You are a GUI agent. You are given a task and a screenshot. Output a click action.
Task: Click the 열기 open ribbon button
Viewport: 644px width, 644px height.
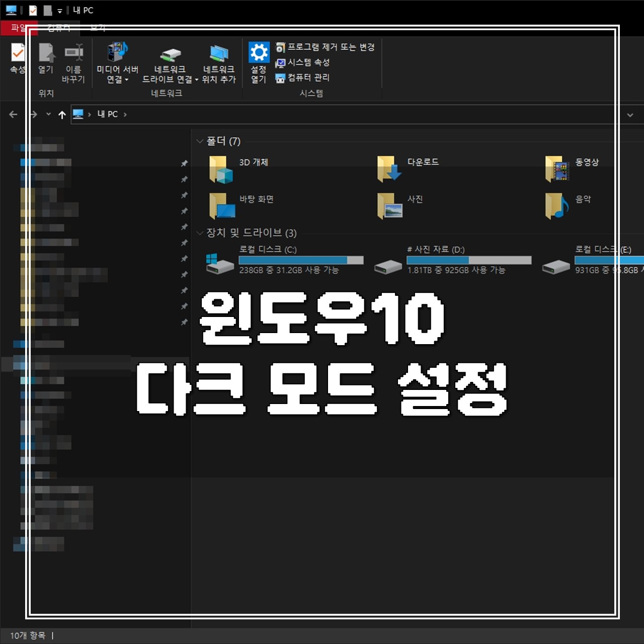[46, 58]
